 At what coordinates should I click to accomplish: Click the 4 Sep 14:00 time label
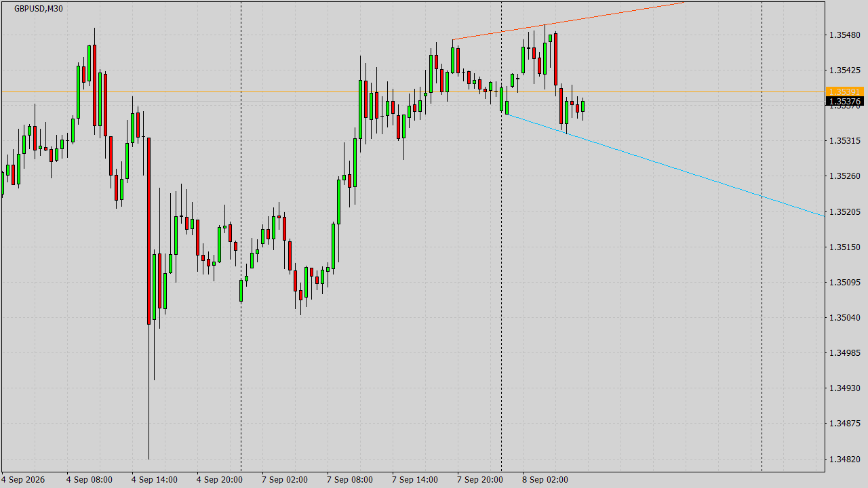pos(155,480)
